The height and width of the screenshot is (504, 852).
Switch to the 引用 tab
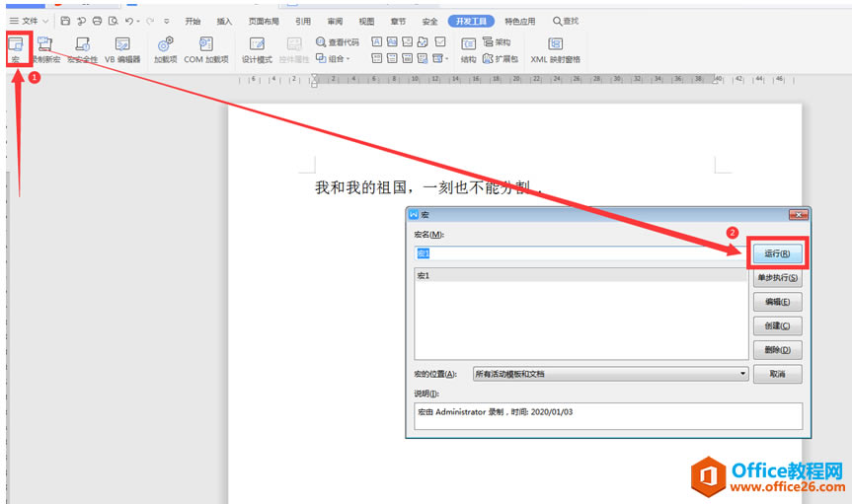click(303, 21)
